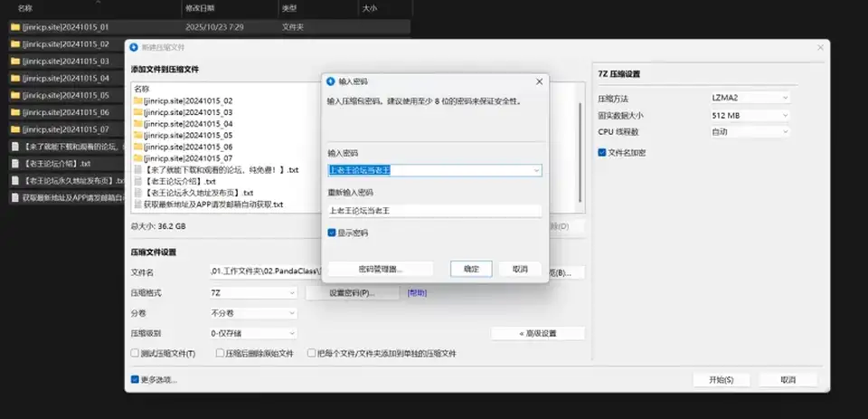Image resolution: width=868 pixels, height=419 pixels.
Task: Click 确定 in password dialog
Action: [x=471, y=269]
